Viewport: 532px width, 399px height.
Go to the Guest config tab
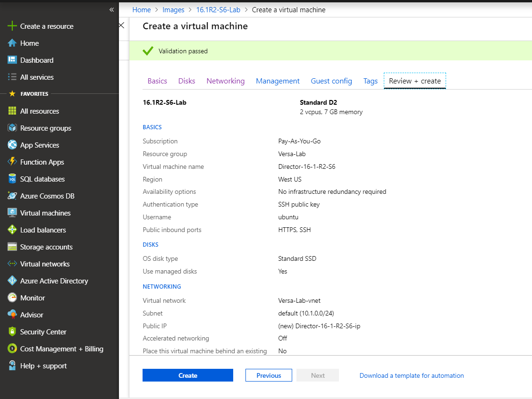click(x=331, y=81)
